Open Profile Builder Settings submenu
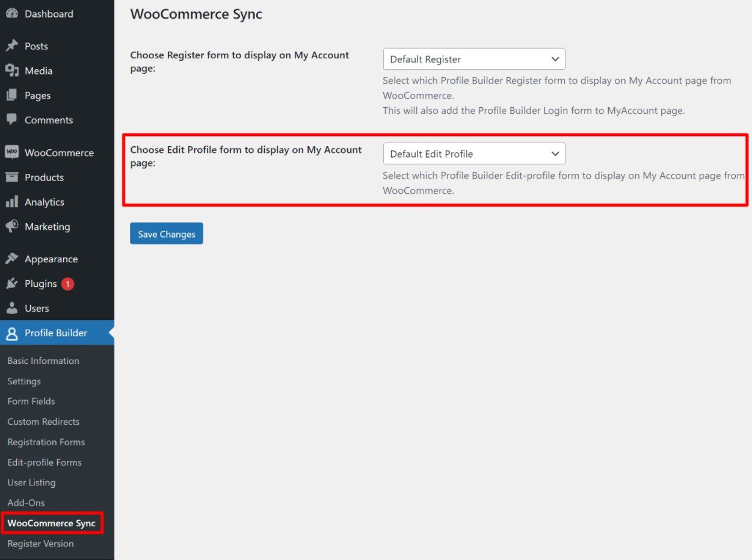752x560 pixels. pos(24,381)
